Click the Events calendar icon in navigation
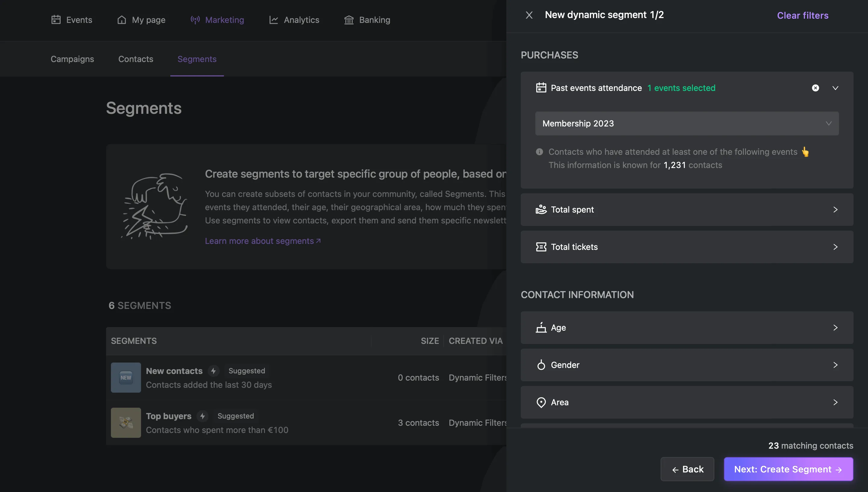 tap(56, 20)
